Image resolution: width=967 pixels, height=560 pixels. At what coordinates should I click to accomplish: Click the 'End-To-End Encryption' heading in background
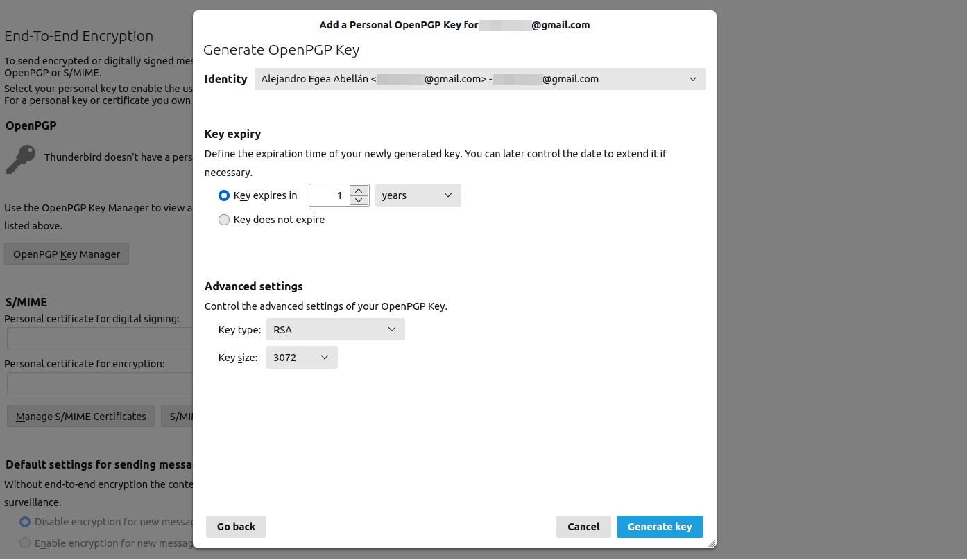click(79, 36)
